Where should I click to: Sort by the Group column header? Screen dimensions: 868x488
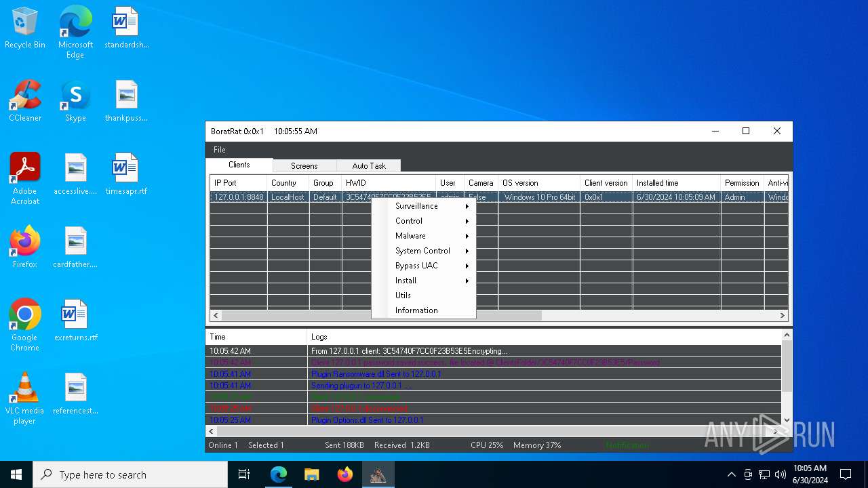[x=325, y=183]
